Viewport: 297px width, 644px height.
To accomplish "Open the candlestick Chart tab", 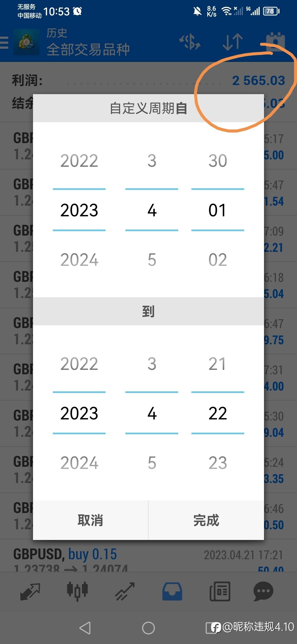I will coord(78,591).
